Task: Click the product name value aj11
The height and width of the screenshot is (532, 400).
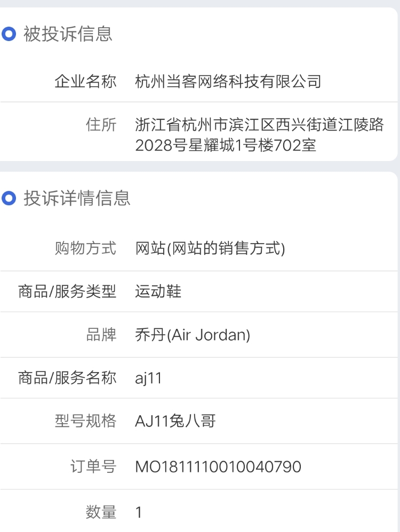Action: 148,378
